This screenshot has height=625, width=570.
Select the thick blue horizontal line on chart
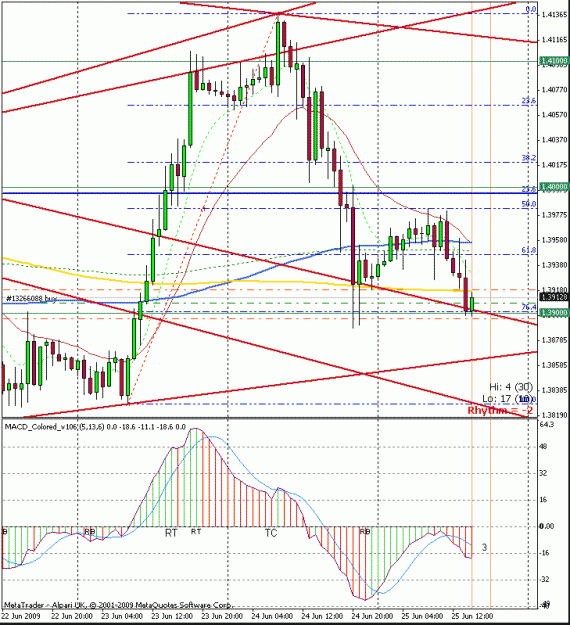coord(269,193)
